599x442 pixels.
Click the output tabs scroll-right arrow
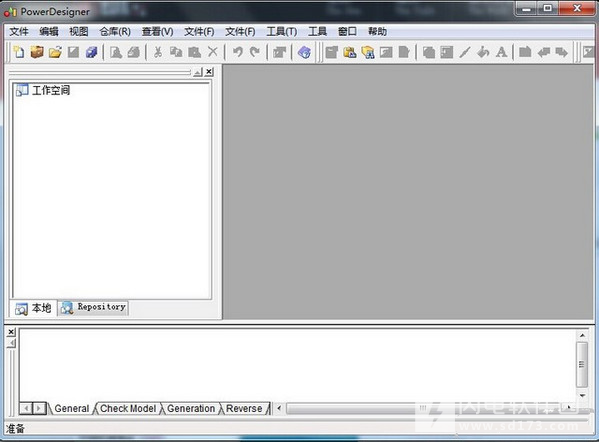[39, 408]
